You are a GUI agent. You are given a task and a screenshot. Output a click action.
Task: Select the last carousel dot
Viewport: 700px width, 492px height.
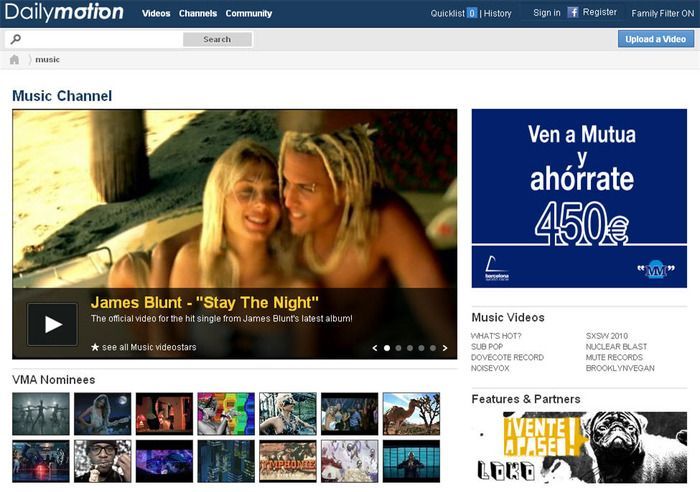coord(433,348)
